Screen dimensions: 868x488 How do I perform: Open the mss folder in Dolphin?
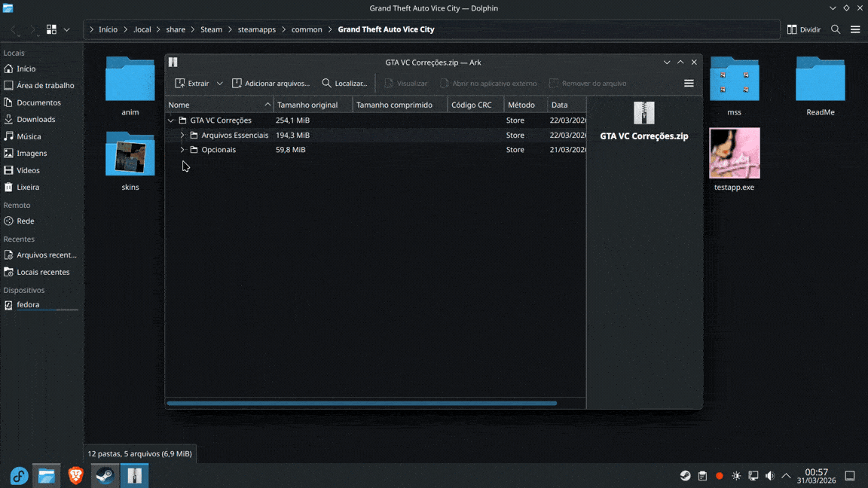click(x=734, y=87)
